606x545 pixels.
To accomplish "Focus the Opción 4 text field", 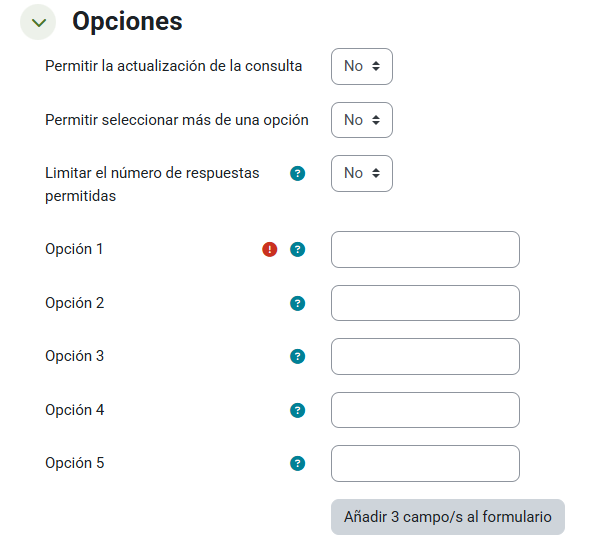I will tap(425, 410).
